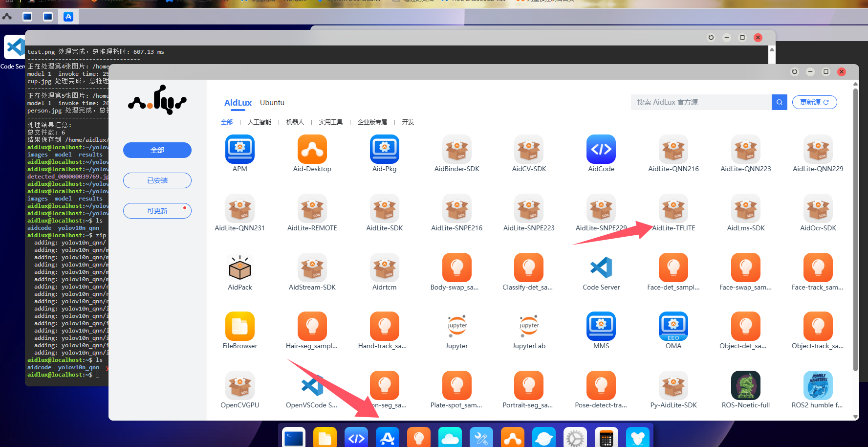Viewport: 868px width, 447px height.
Task: Open the Pose-detect-track sample app
Action: [601, 385]
